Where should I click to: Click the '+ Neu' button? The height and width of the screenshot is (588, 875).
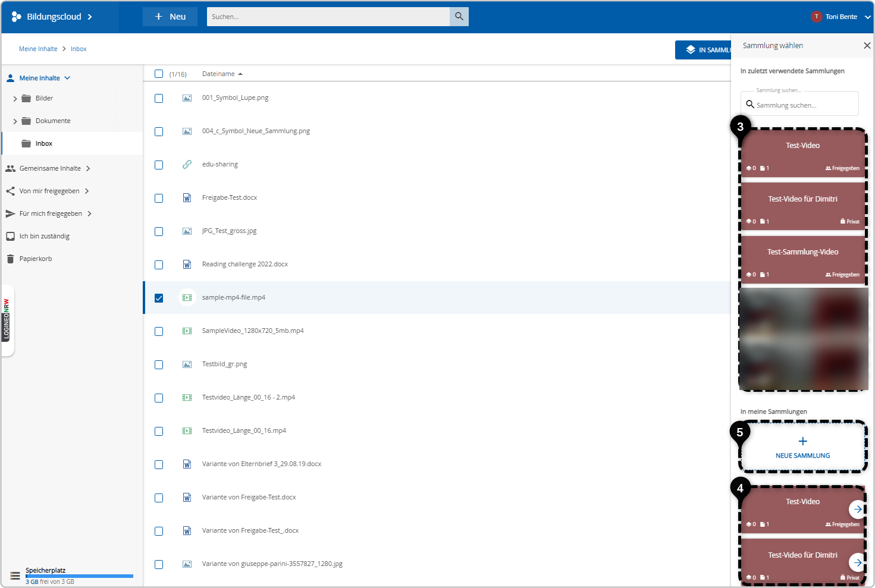(170, 17)
